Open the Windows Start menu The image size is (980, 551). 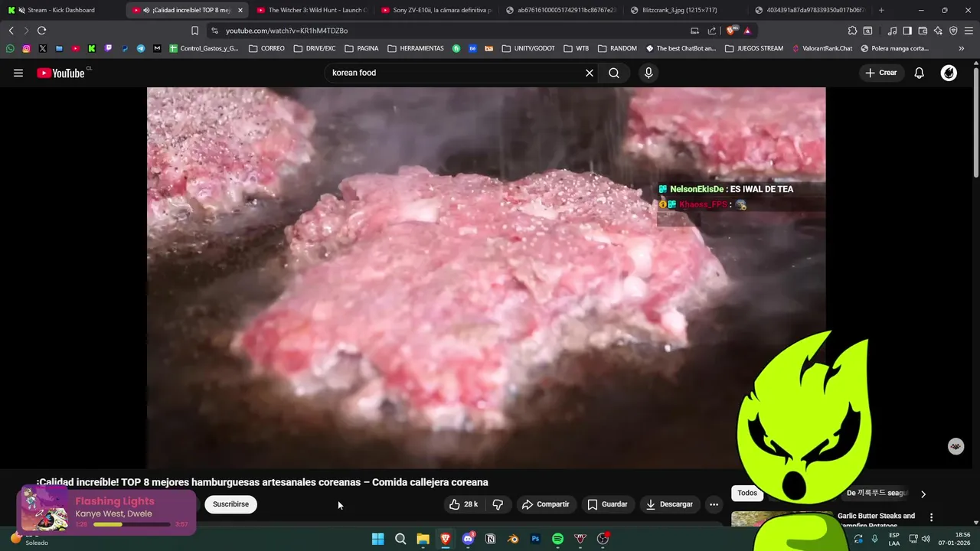377,539
